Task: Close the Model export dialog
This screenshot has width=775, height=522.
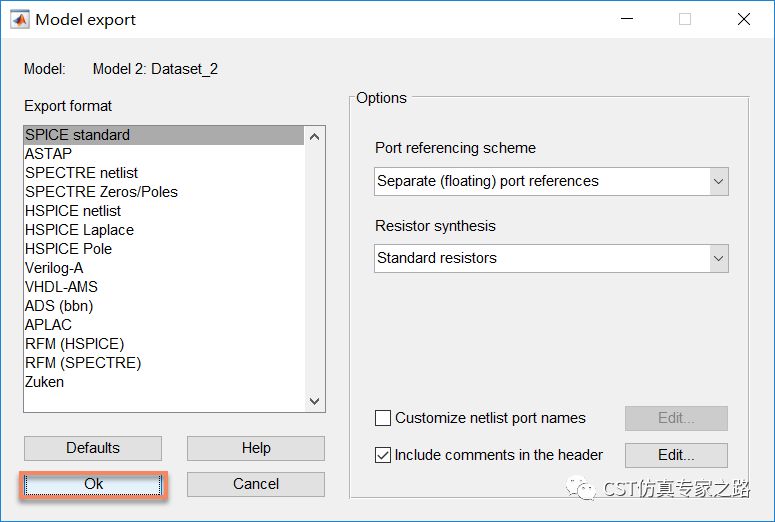Action: tap(743, 19)
